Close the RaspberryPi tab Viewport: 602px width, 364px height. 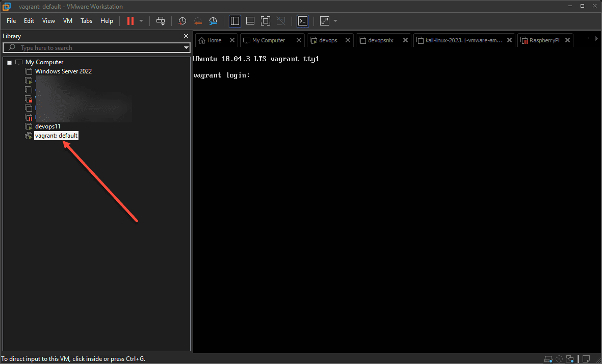[567, 40]
